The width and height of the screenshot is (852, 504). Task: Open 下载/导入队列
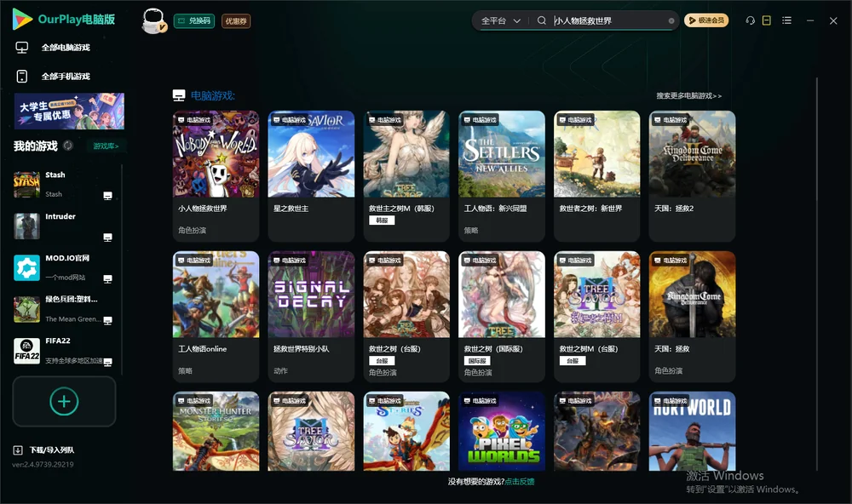pos(44,450)
